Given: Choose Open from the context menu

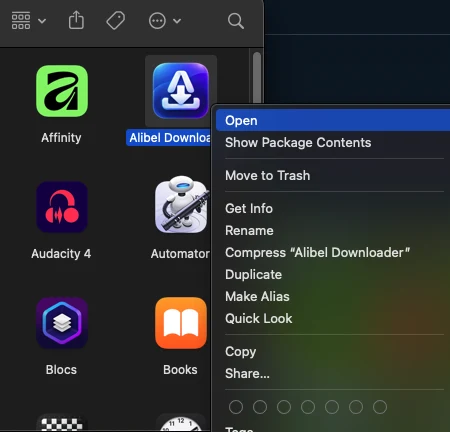Looking at the screenshot, I should click(x=333, y=121).
